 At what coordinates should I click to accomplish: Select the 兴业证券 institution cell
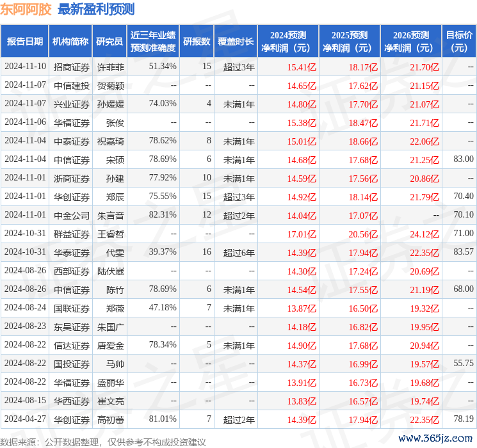(x=72, y=104)
